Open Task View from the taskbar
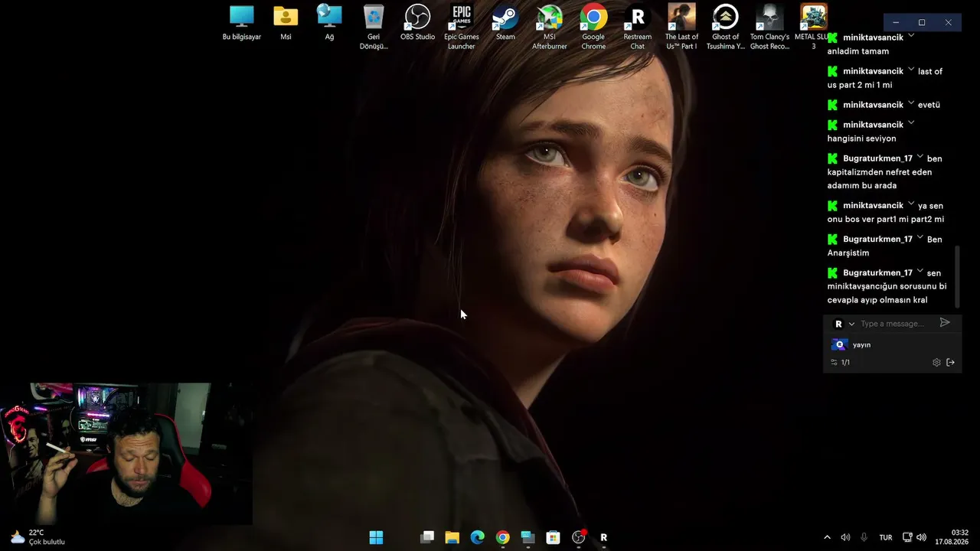 [x=427, y=537]
